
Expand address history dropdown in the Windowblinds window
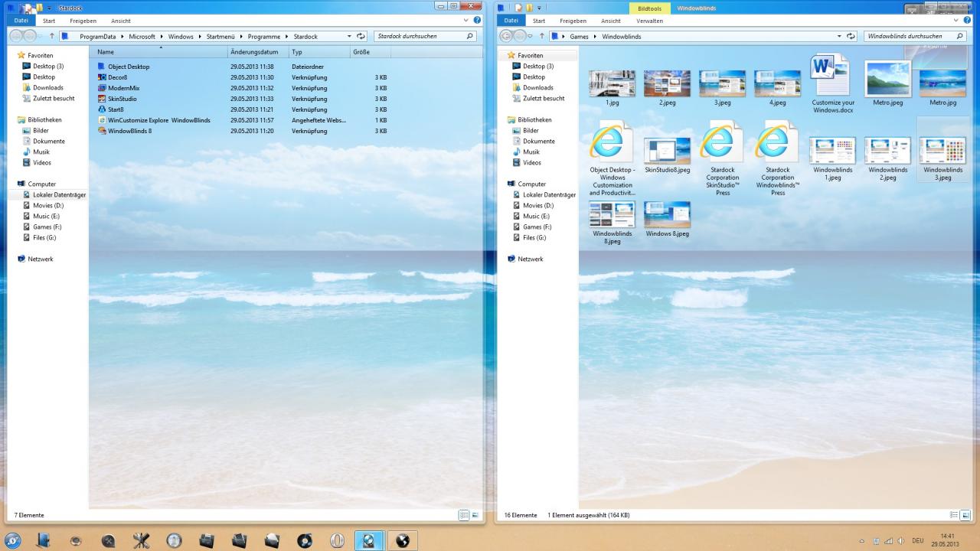click(839, 36)
